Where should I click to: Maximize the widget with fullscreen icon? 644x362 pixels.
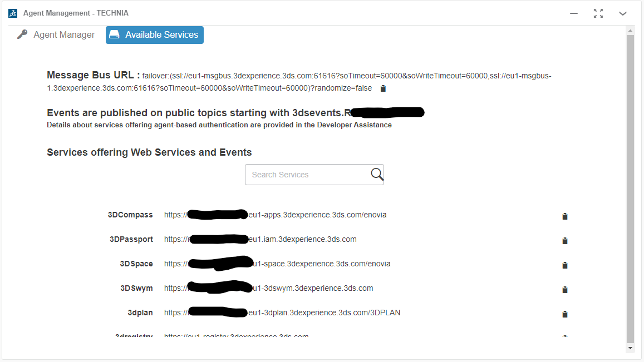tap(598, 13)
